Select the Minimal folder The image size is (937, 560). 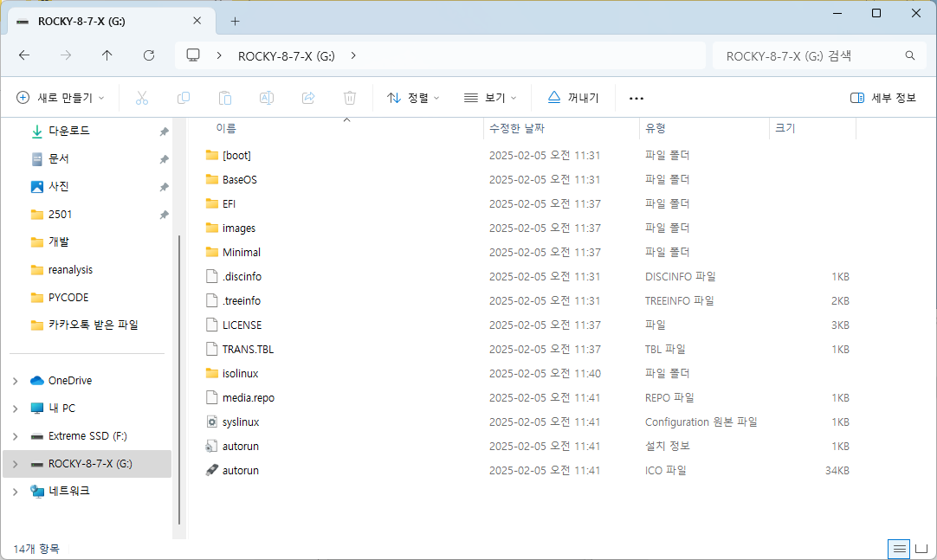pyautogui.click(x=242, y=253)
